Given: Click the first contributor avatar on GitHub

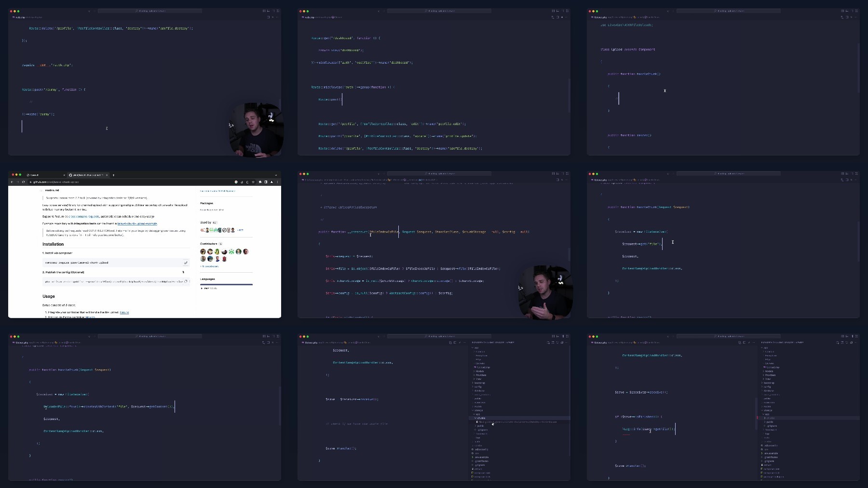Looking at the screenshot, I should 203,251.
